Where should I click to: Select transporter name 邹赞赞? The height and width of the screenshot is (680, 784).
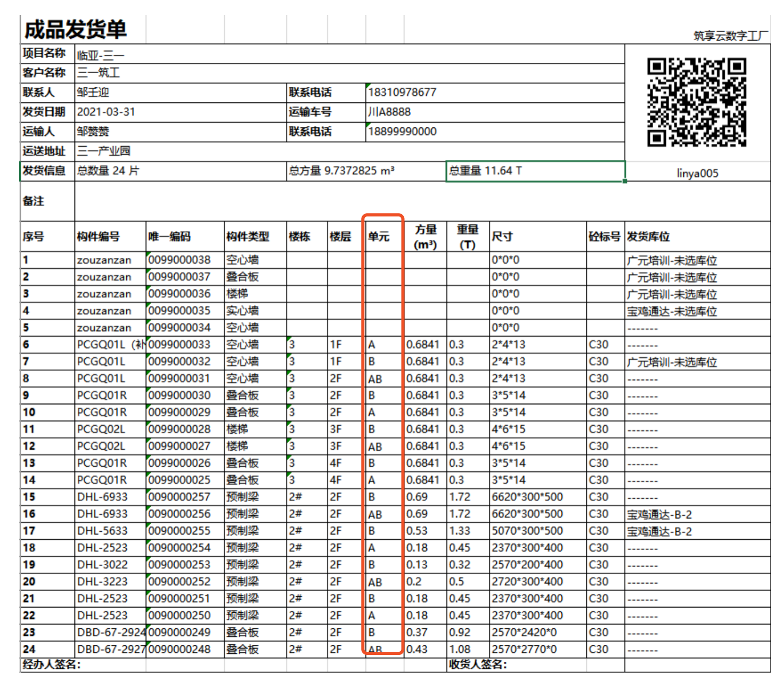coord(93,132)
